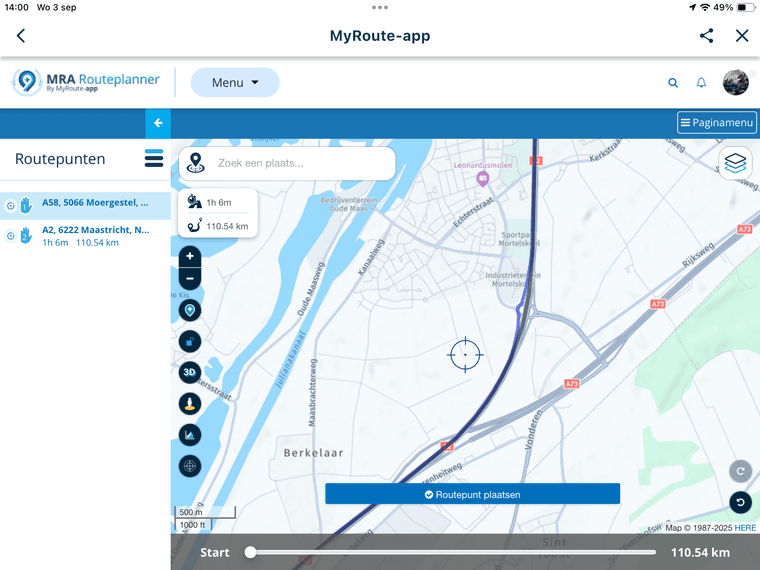Click the hand marker 2 icon
Viewport: 760px width, 570px height.
pyautogui.click(x=26, y=236)
